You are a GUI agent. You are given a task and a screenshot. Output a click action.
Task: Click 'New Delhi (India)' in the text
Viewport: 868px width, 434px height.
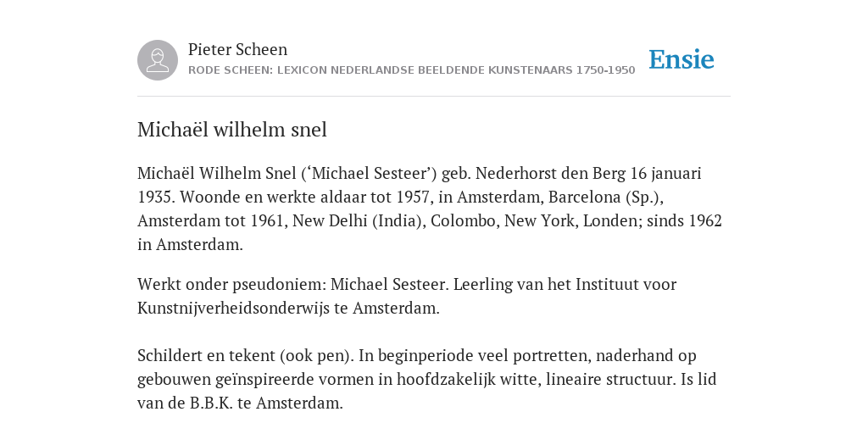point(359,221)
